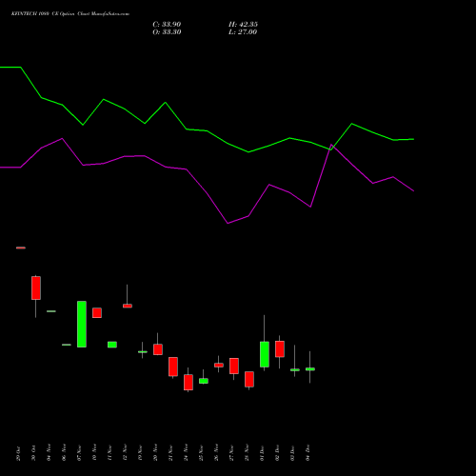The image size is (476, 476).
Task: Select the red candle above 24 Nov
Action: click(188, 382)
